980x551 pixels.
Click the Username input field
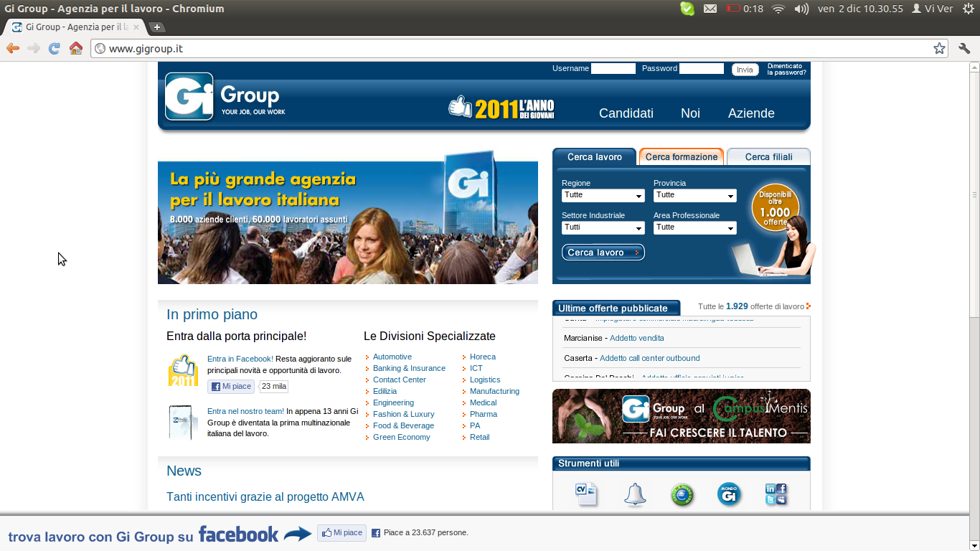(613, 69)
